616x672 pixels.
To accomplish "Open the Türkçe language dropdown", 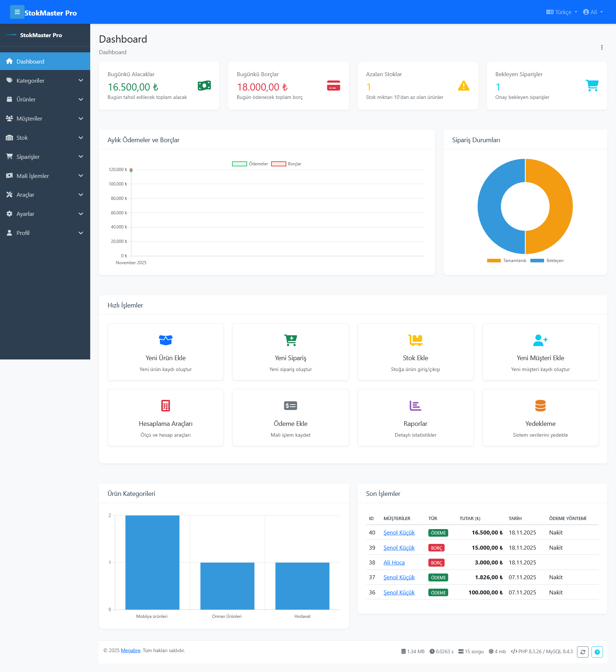I will pyautogui.click(x=562, y=12).
